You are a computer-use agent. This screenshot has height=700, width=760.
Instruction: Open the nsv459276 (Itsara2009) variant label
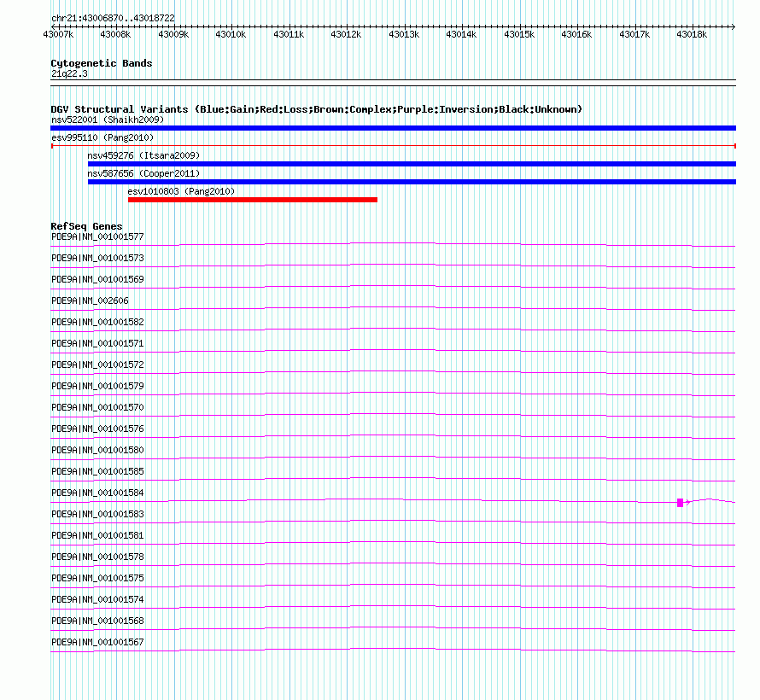tap(143, 155)
